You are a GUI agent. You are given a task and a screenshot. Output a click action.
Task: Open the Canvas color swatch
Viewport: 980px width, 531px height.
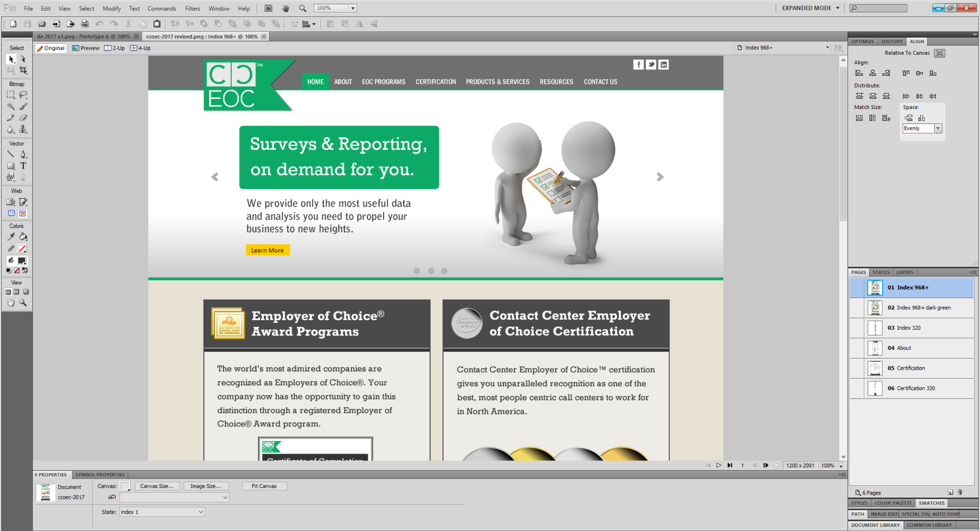(x=125, y=486)
